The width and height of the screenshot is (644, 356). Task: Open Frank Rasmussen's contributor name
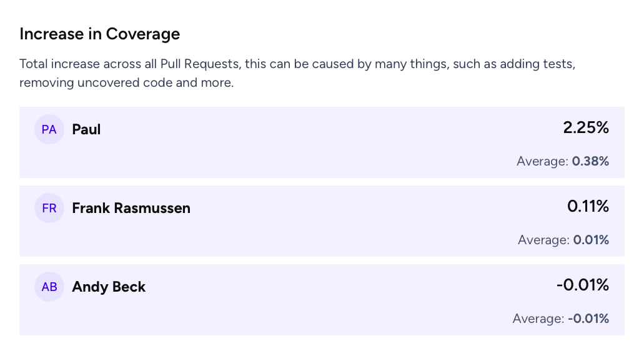[131, 209]
